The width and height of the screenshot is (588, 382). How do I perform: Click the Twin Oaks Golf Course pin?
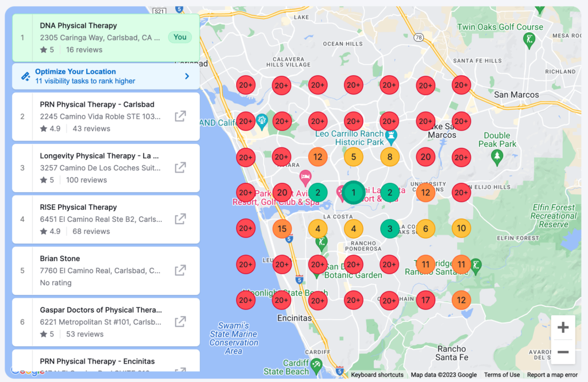pos(529,40)
